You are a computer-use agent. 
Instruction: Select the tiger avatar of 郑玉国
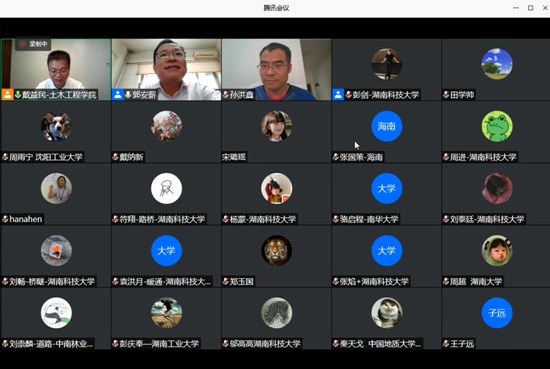[276, 250]
